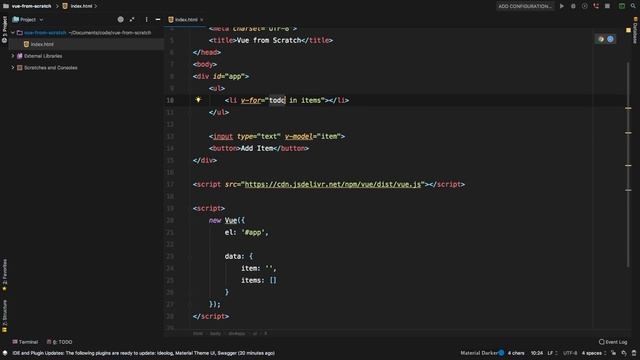Viewport: 640px width, 360px height.
Task: Run the current configuration with the play icon
Action: (x=562, y=6)
